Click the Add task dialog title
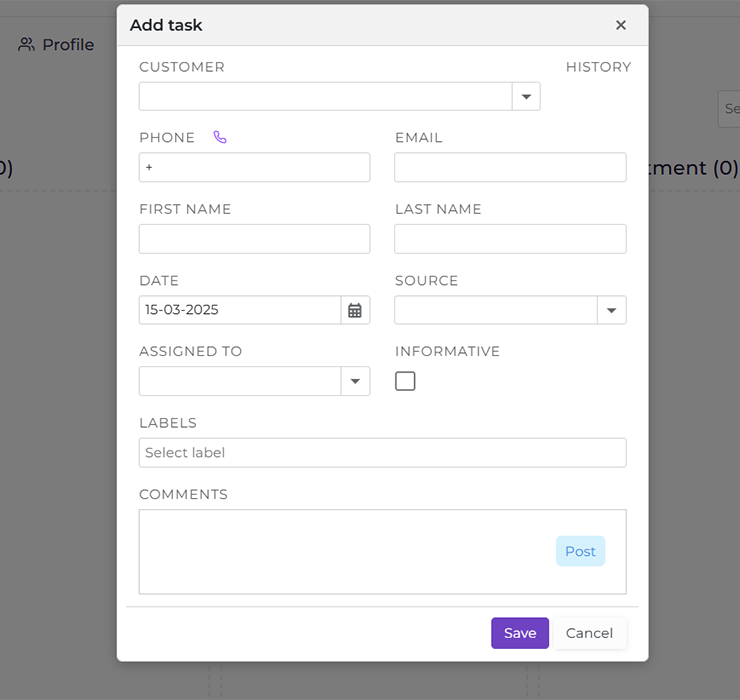740x700 pixels. (x=166, y=25)
